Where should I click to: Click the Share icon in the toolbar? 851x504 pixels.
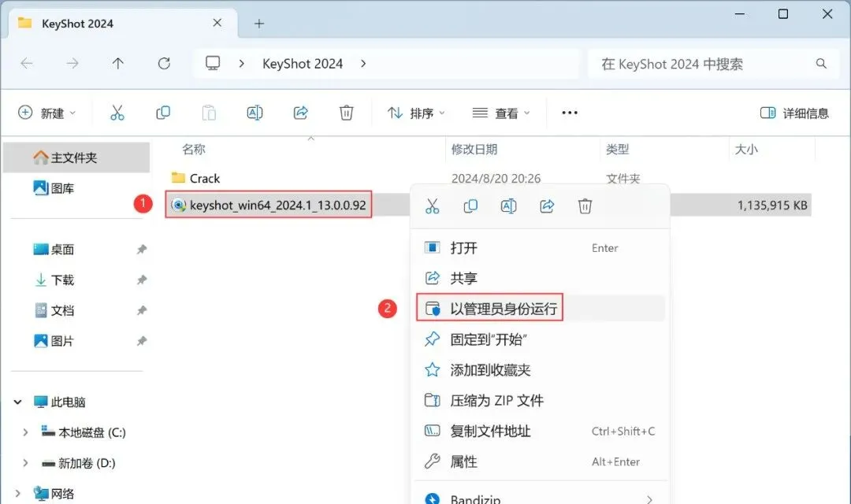coord(301,113)
